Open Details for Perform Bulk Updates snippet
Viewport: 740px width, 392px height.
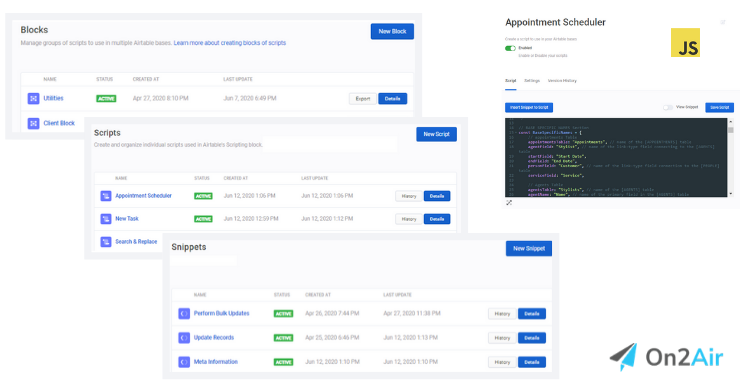click(532, 314)
